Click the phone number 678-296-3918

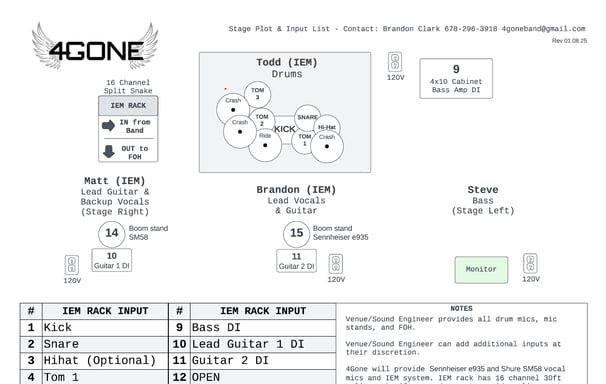click(470, 29)
